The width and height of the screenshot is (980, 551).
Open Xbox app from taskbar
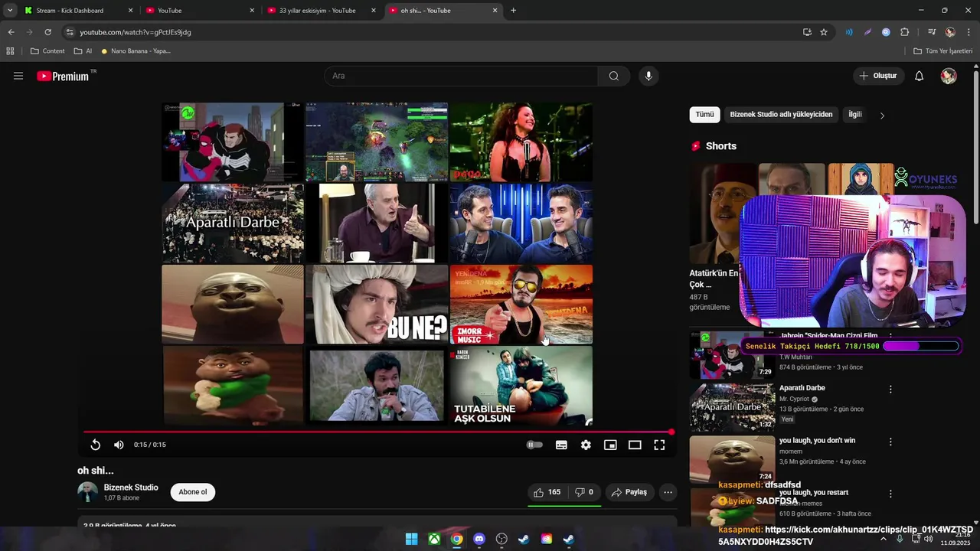point(434,539)
